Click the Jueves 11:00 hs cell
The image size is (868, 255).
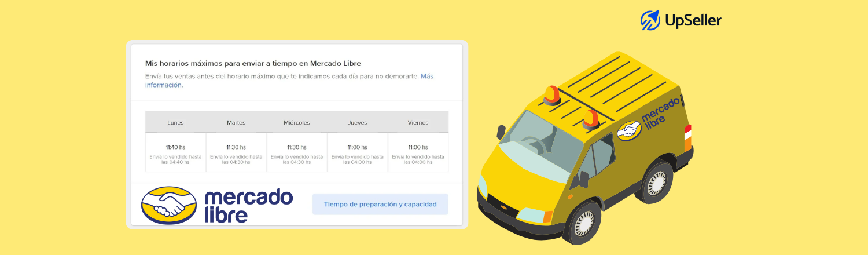coord(357,152)
